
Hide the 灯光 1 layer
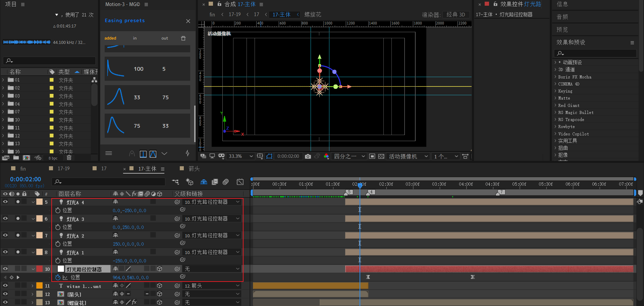tap(5, 252)
